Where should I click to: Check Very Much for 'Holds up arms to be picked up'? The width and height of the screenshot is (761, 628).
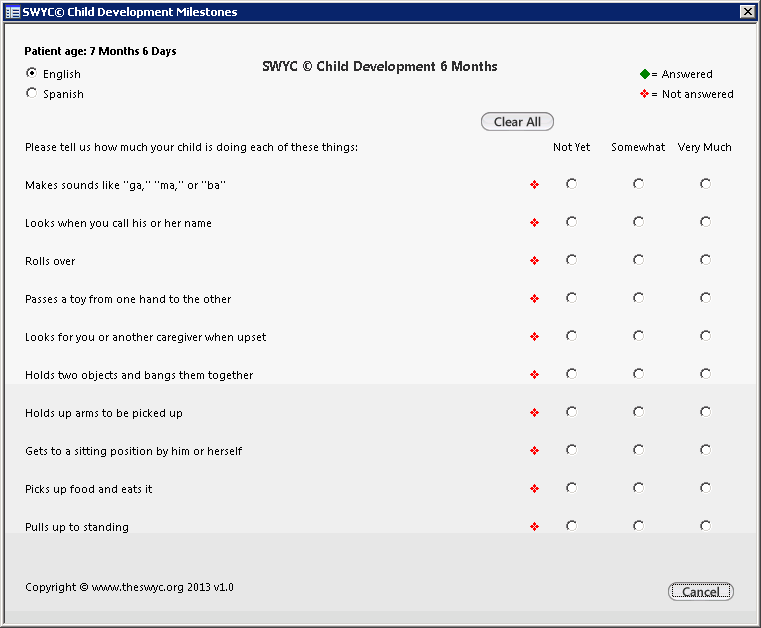point(705,412)
